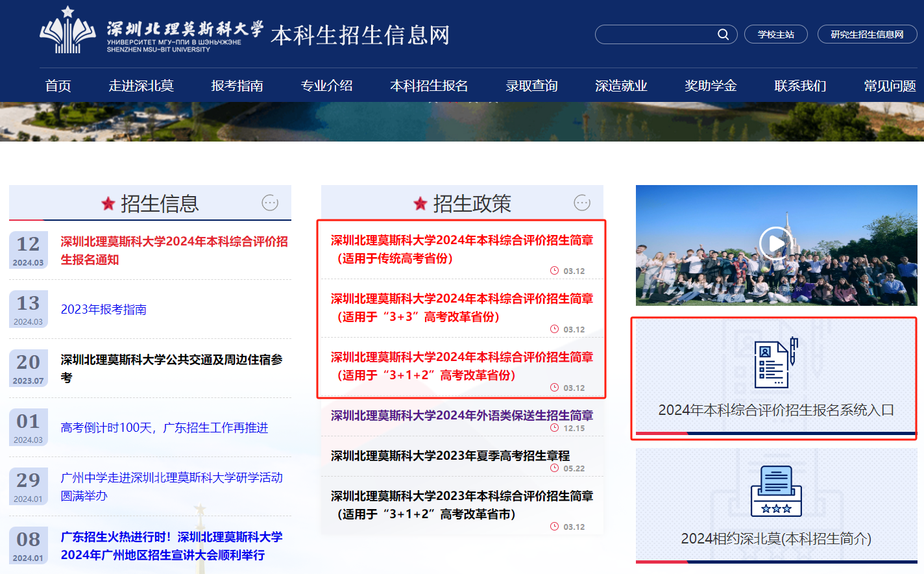The width and height of the screenshot is (924, 574).
Task: Open the 走进深北莫 menu
Action: pyautogui.click(x=141, y=86)
